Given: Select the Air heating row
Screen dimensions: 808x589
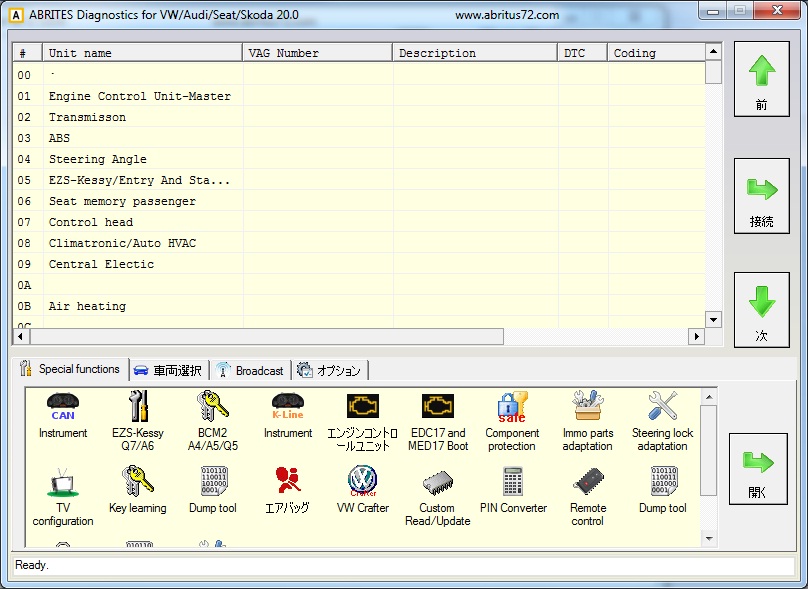Looking at the screenshot, I should [359, 306].
